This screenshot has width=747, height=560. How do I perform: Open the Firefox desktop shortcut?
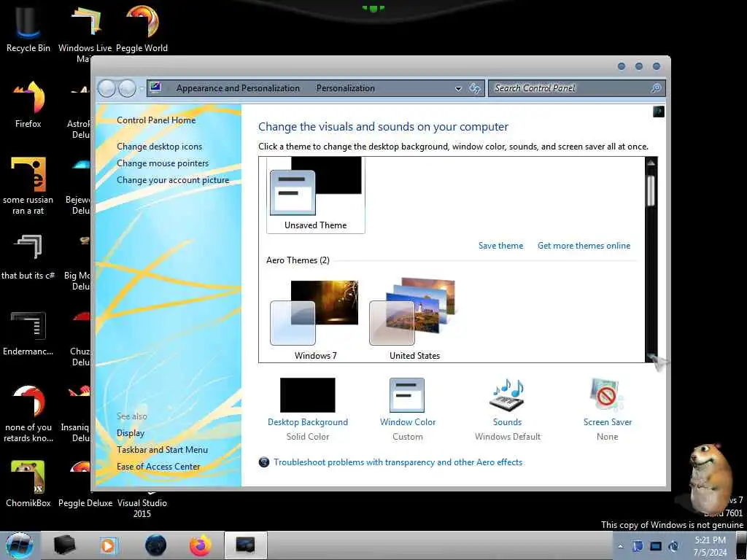[28, 104]
